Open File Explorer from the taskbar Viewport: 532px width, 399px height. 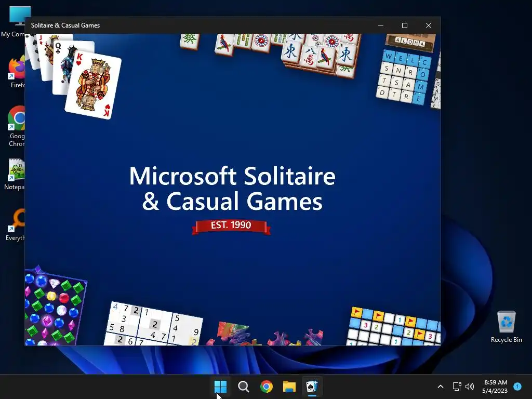click(x=289, y=386)
